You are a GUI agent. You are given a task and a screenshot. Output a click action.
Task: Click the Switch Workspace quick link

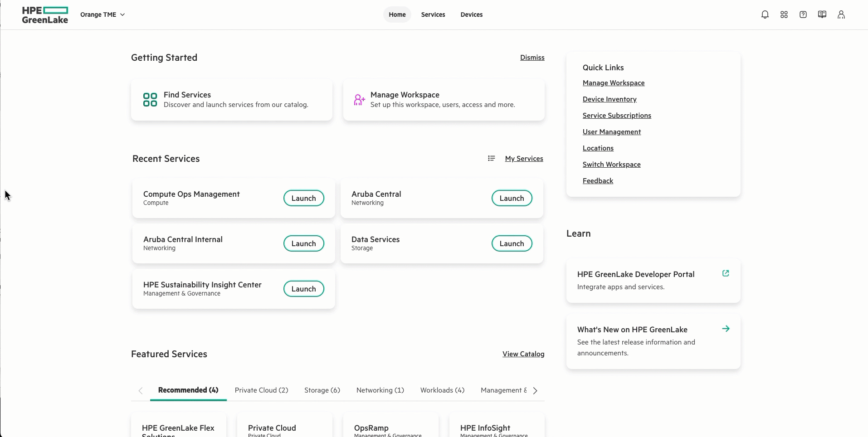(612, 165)
